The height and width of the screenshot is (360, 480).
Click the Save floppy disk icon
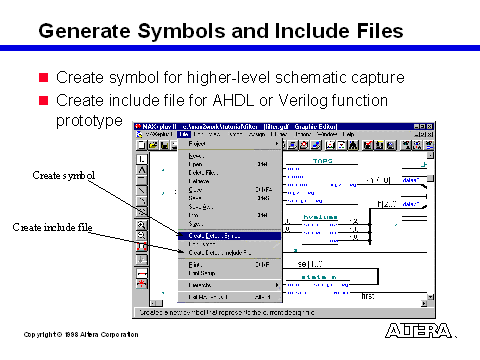(x=164, y=145)
